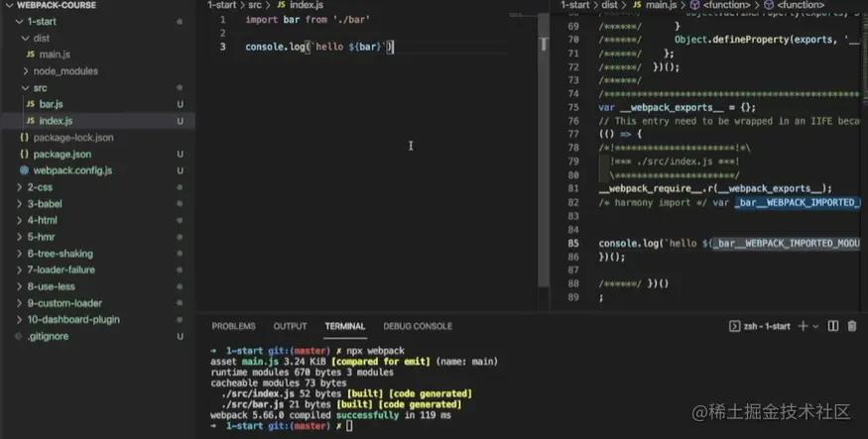Open package.json file
868x439 pixels.
tap(62, 154)
